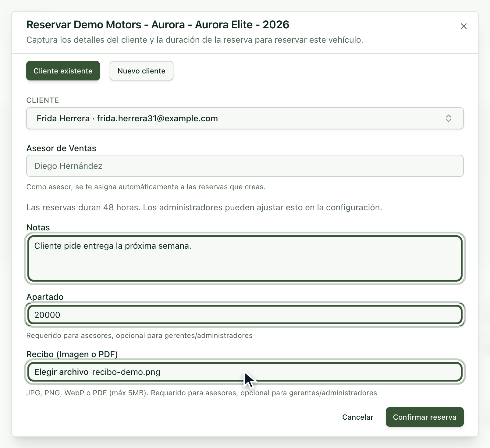Click the file name recibo-demo.png

(x=126, y=372)
